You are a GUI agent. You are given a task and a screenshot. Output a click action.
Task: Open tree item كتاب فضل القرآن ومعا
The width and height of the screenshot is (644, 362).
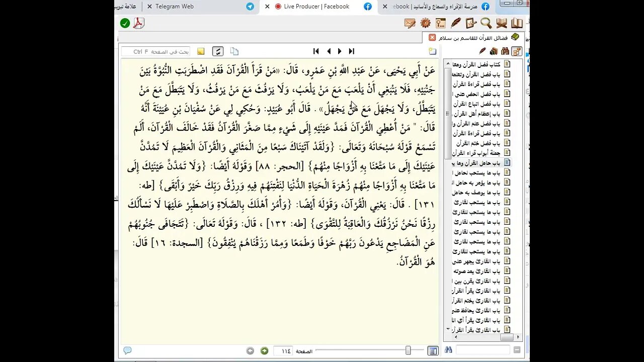pyautogui.click(x=481, y=64)
